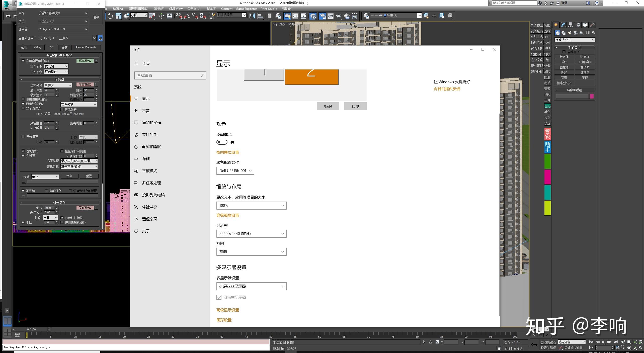644x353 pixels.
Task: Open 当前预设 自定义 dropdown
Action: (x=58, y=85)
